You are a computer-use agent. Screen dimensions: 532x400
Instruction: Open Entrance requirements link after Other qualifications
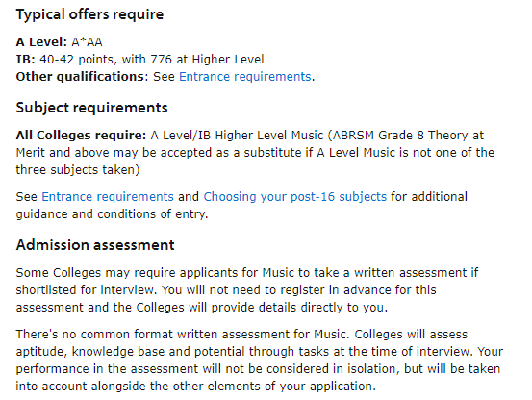(244, 77)
